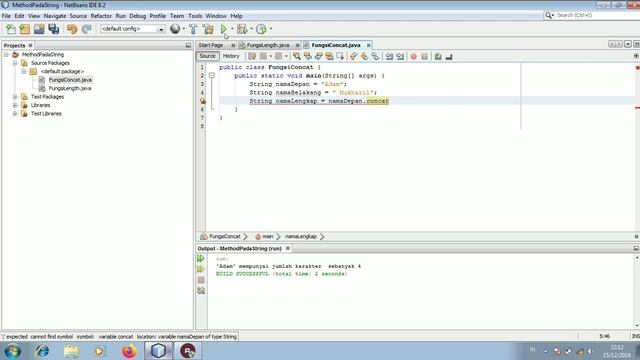Open browser globe dropdown arrow

point(183,29)
